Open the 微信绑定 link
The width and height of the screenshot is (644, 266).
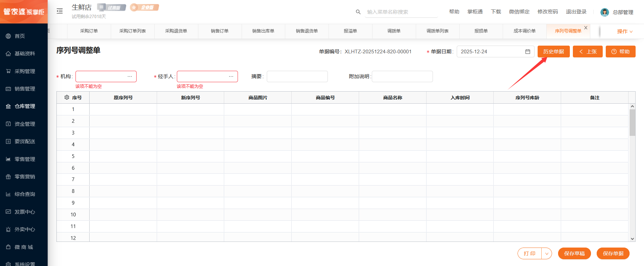pyautogui.click(x=519, y=12)
